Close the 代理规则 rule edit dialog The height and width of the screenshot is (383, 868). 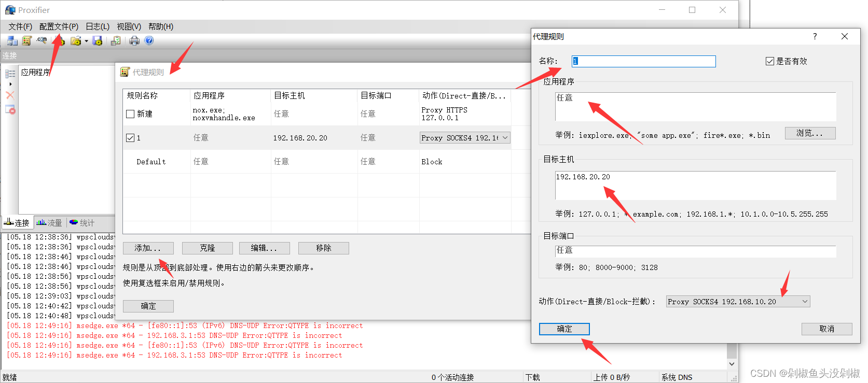click(x=845, y=36)
